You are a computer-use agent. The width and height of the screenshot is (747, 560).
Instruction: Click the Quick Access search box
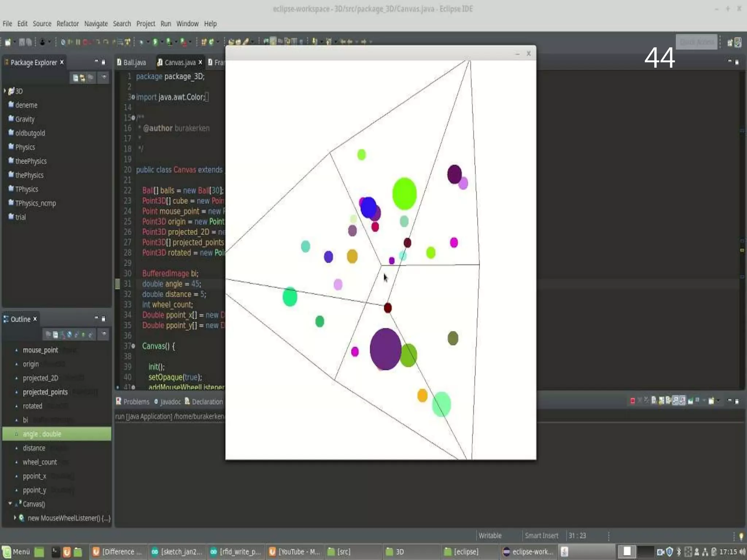click(x=696, y=42)
